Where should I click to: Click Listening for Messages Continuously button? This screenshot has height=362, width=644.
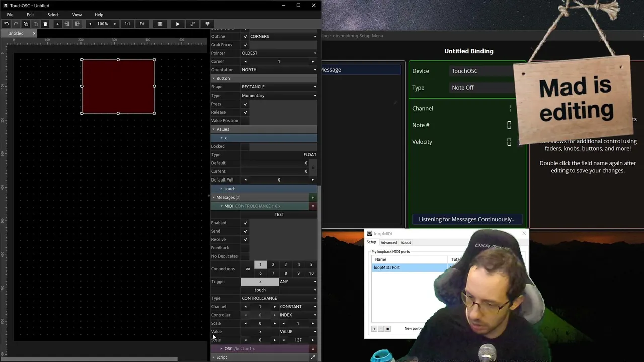click(x=467, y=219)
